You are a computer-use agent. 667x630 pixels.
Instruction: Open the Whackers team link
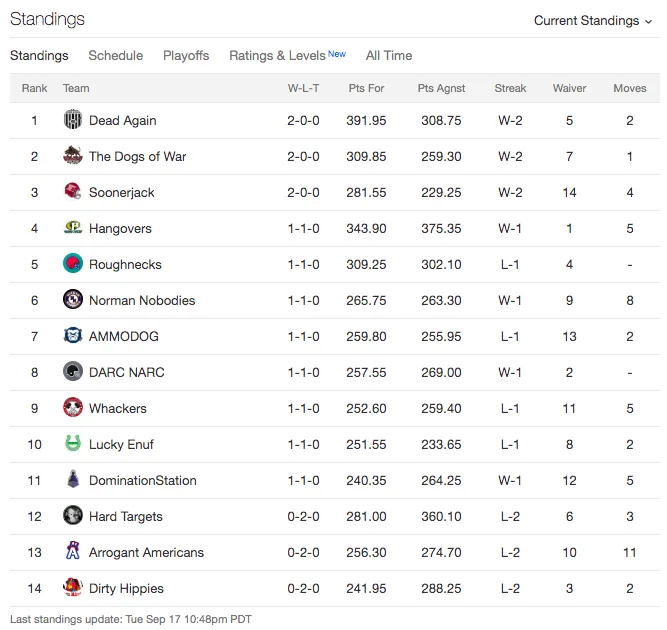click(x=118, y=408)
